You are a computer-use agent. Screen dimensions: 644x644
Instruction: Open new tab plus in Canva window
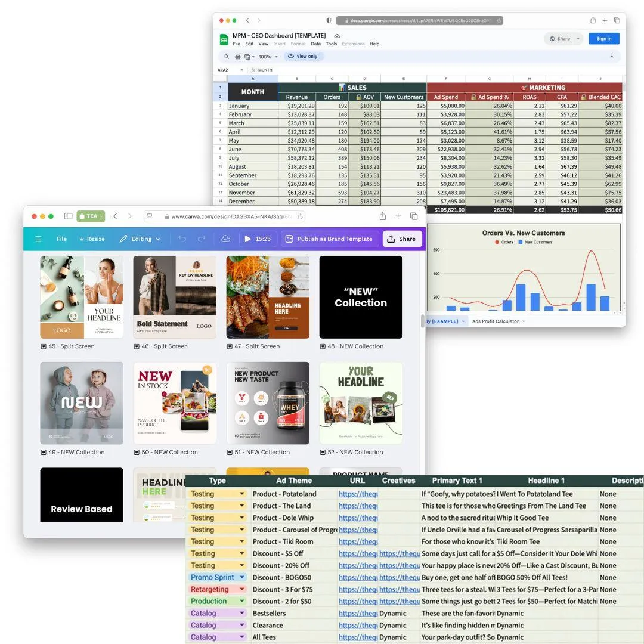coord(398,216)
